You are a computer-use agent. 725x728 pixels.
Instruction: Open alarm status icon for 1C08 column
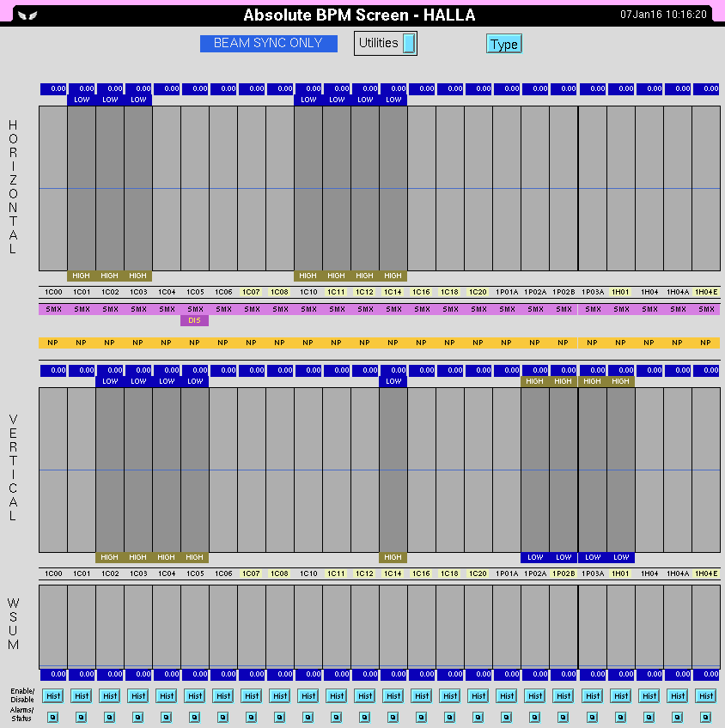(279, 718)
